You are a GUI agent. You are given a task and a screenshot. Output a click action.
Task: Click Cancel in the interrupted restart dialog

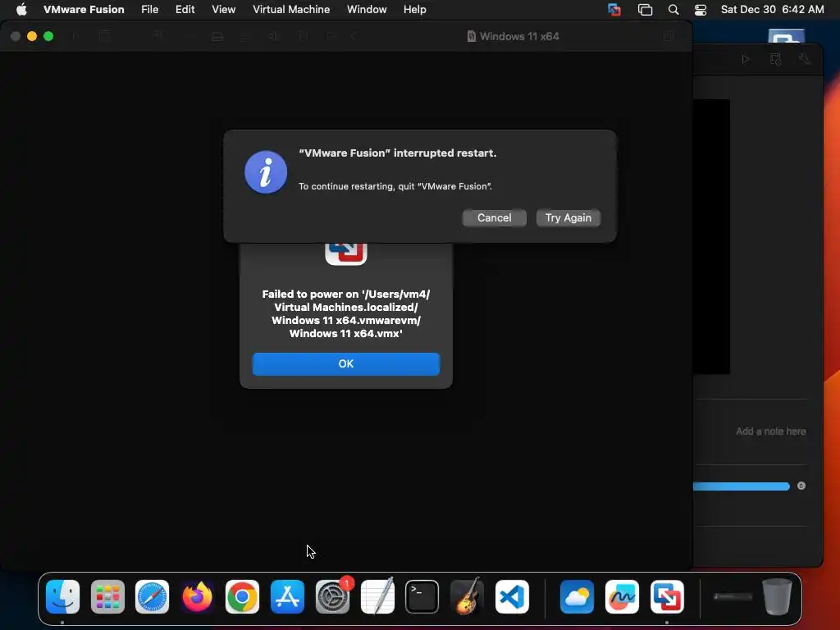494,218
